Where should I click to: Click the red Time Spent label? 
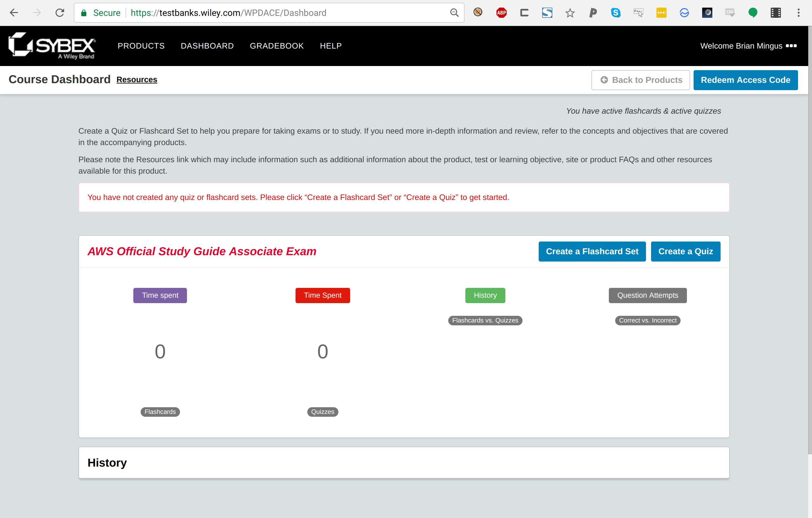[x=323, y=295]
